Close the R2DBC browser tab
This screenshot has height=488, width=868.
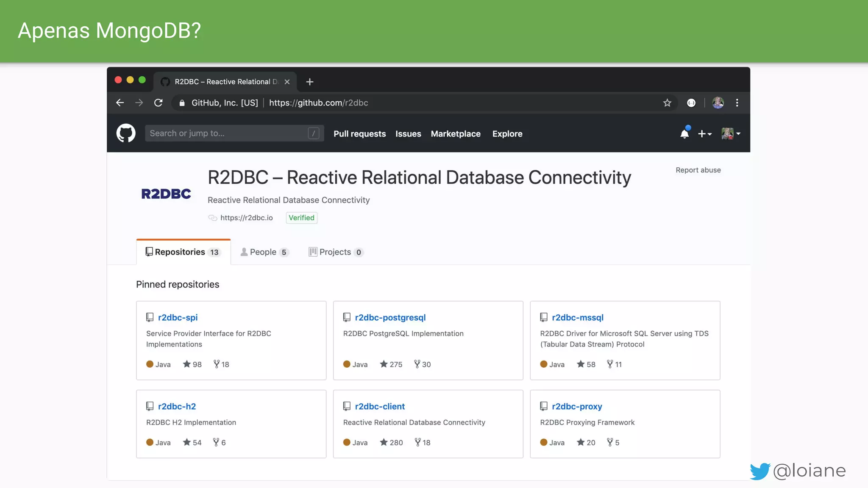287,82
